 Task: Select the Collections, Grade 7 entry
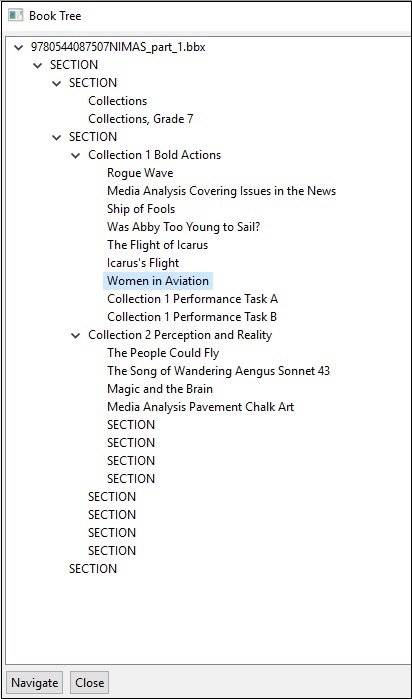coord(141,119)
